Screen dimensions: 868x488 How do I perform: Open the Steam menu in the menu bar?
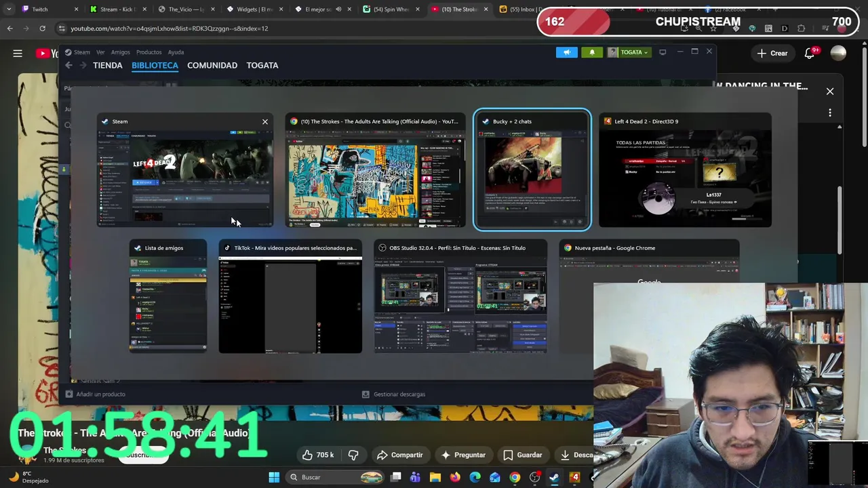pyautogui.click(x=82, y=52)
